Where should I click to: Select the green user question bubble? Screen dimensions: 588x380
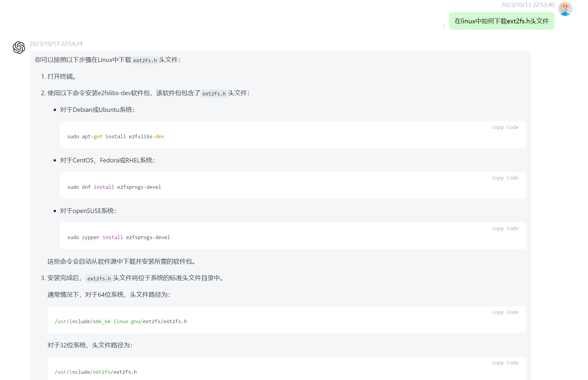click(x=501, y=21)
